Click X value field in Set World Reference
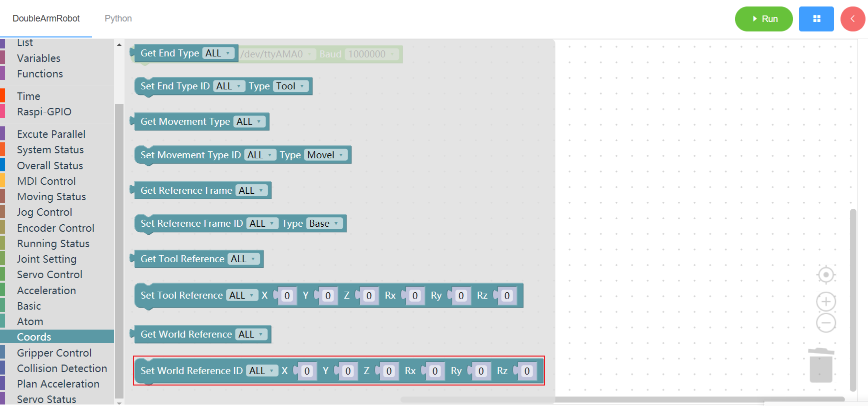The height and width of the screenshot is (406, 868). pos(307,371)
